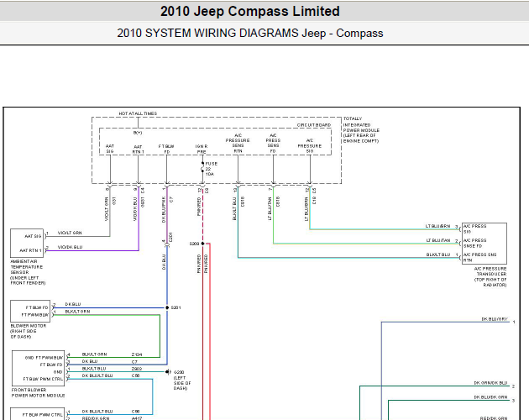
Task: Click 'FRONT BLOWER POWER MOTOR MODULE' caption
Action: tap(38, 392)
